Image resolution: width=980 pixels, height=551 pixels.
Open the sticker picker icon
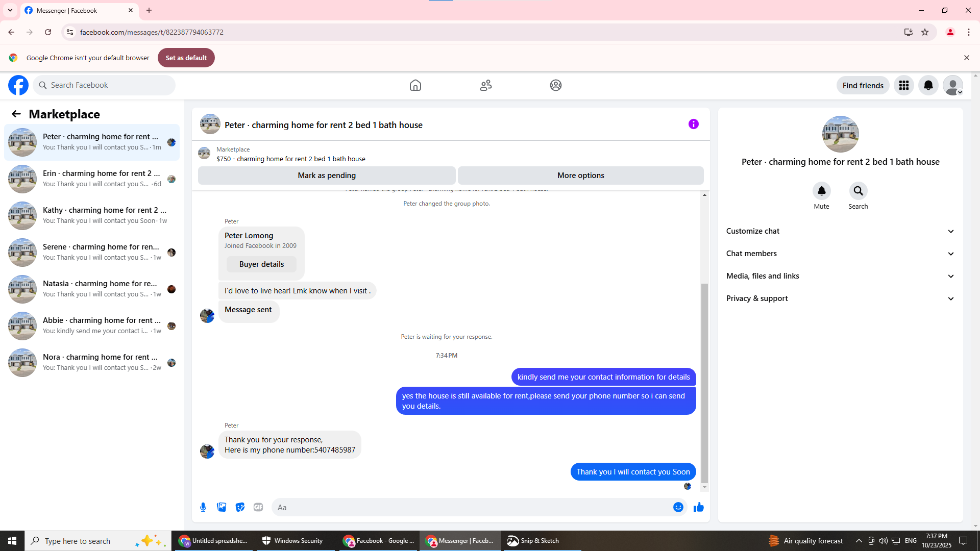click(240, 507)
